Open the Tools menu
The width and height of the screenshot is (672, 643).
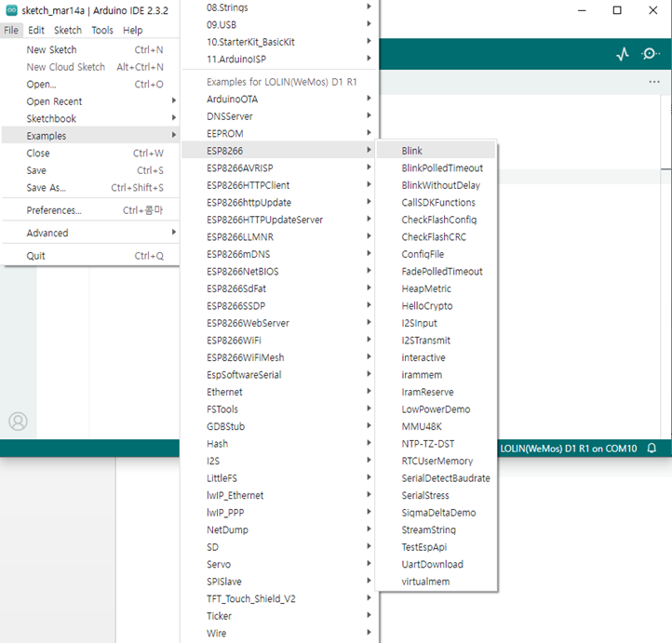pyautogui.click(x=102, y=30)
